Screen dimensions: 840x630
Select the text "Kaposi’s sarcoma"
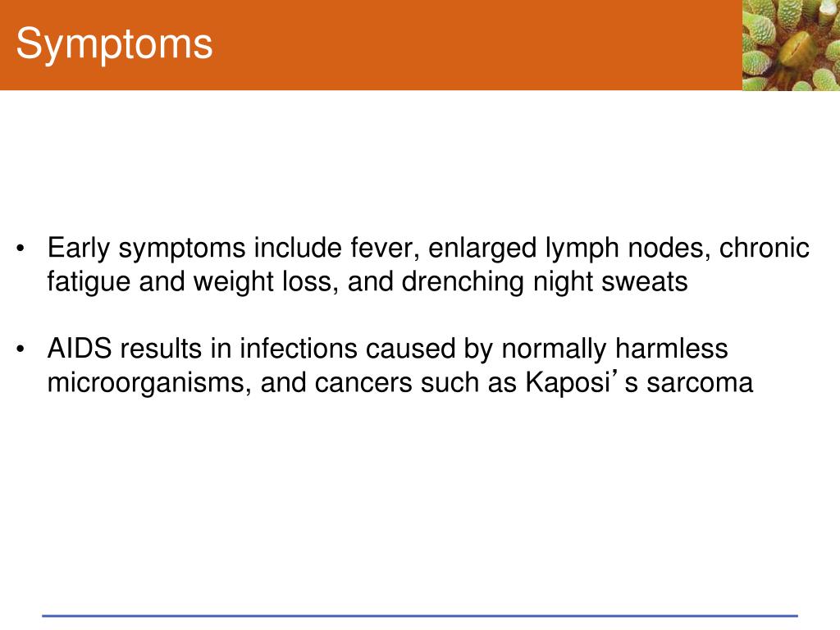[x=639, y=384]
